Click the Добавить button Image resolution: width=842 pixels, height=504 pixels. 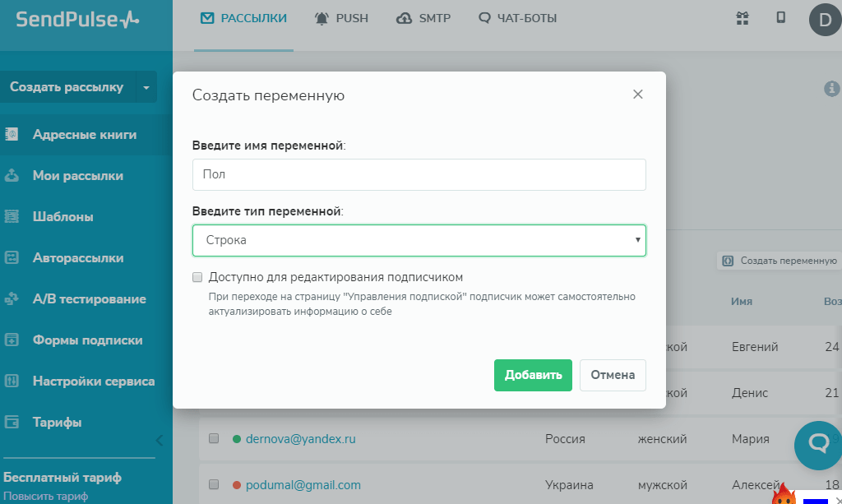[x=533, y=375]
